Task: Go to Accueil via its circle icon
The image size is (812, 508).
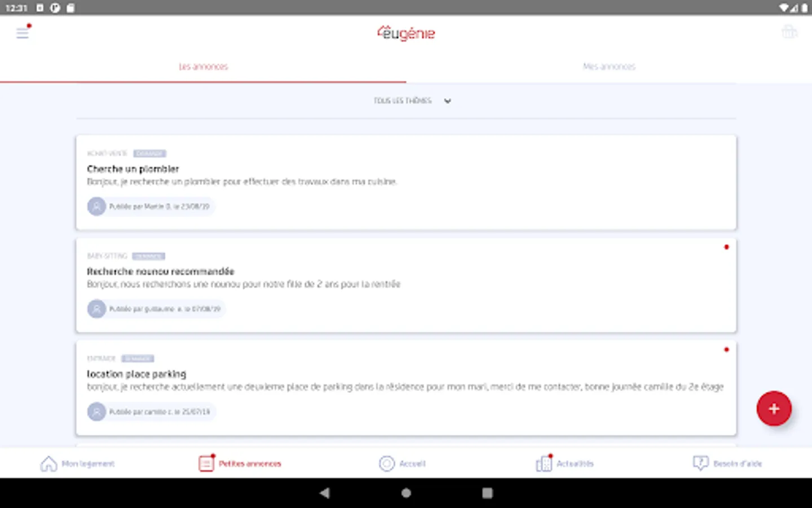Action: point(387,463)
